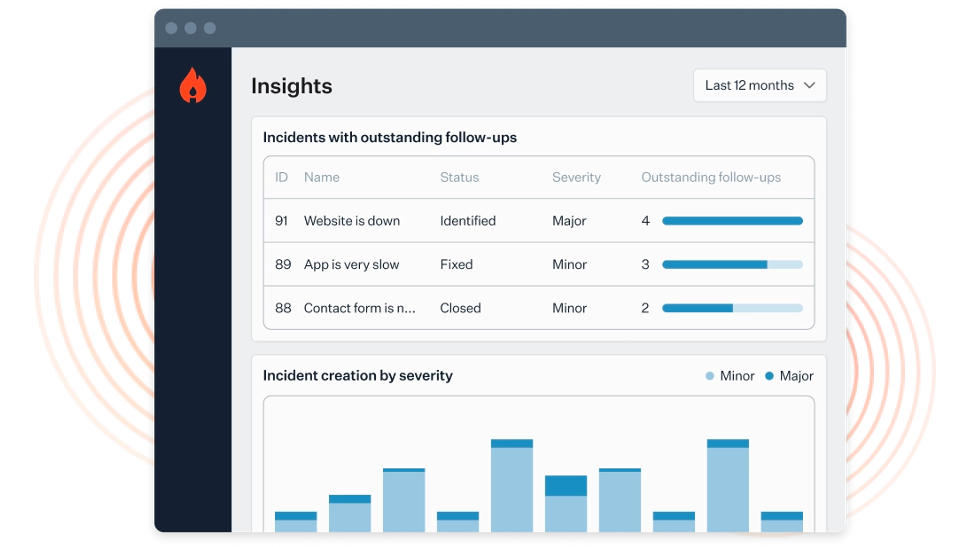Sort by the Severity column header
Screen dimensions: 980x547
pyautogui.click(x=576, y=177)
